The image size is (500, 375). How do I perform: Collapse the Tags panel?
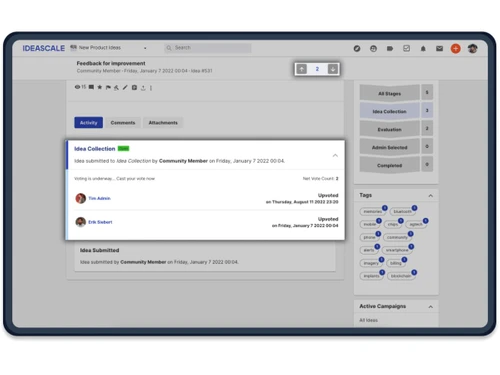(431, 196)
